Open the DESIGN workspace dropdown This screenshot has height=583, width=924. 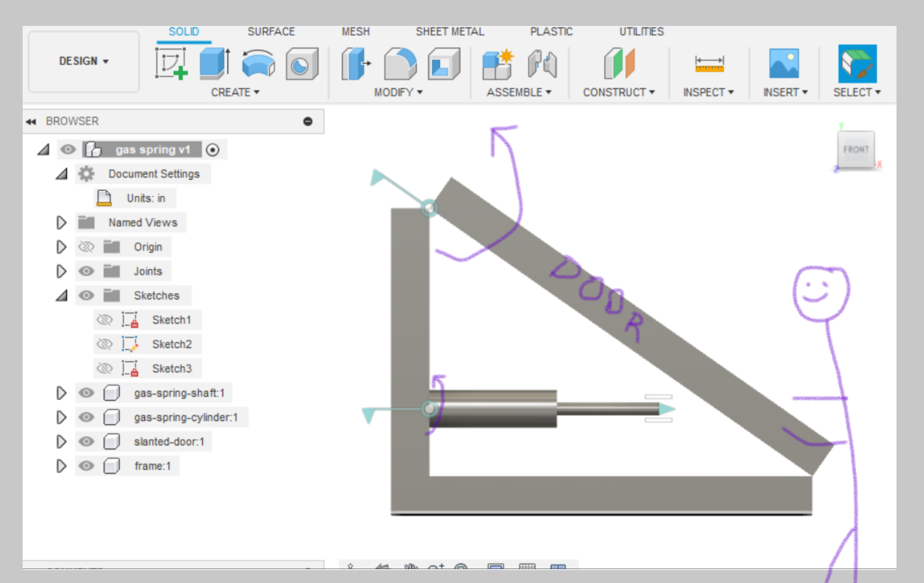pos(83,62)
